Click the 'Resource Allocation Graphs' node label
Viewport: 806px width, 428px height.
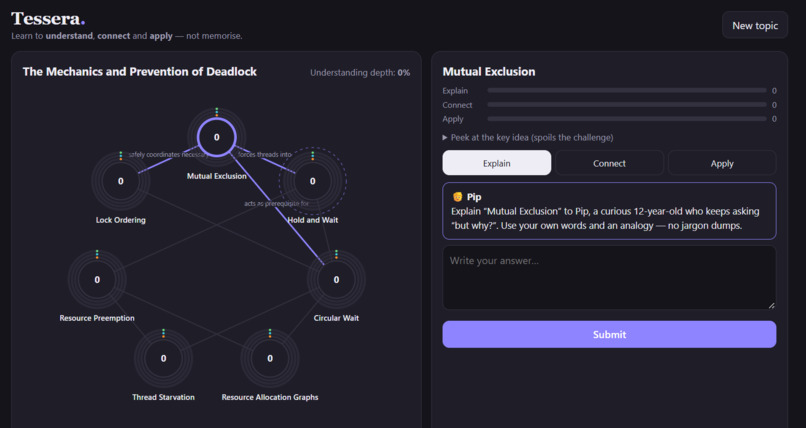[x=270, y=397]
